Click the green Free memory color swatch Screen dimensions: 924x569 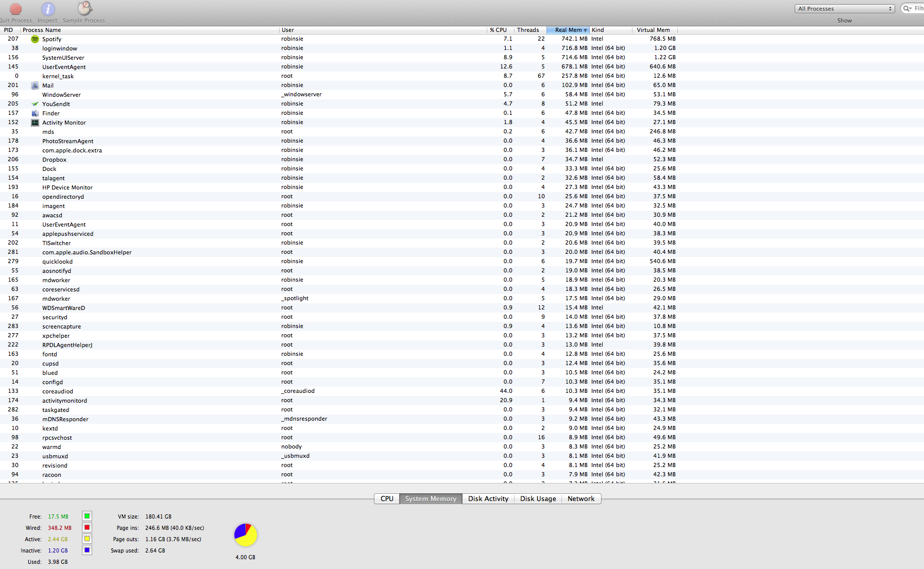87,516
